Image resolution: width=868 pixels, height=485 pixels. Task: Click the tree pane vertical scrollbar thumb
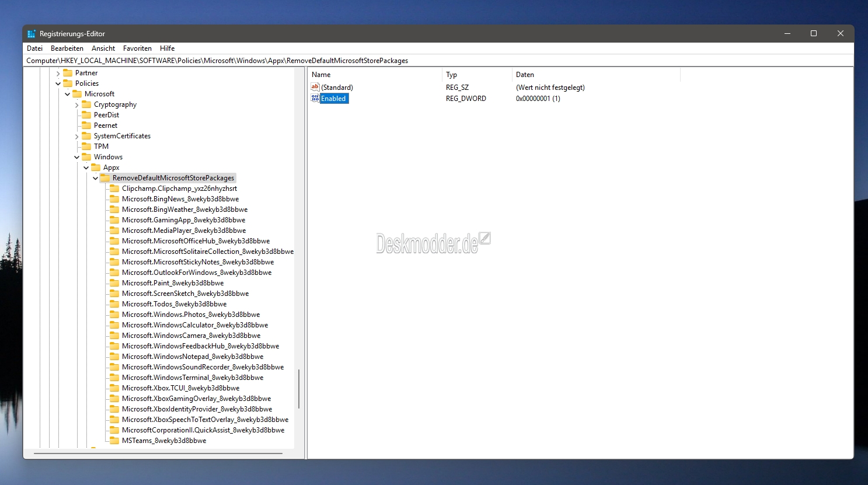[x=299, y=389]
